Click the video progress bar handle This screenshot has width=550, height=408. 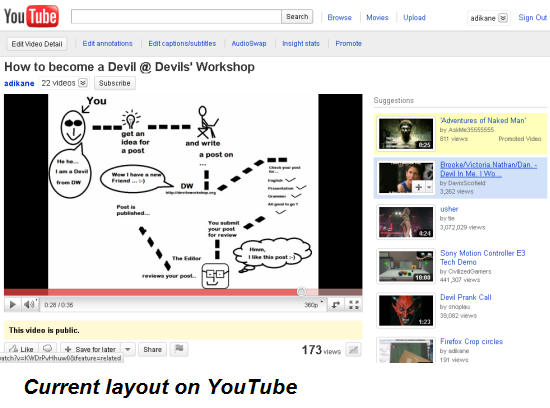tap(301, 292)
